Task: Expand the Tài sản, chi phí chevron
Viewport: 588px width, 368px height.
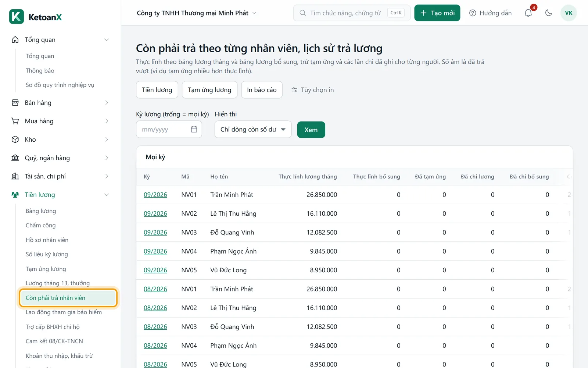Action: [x=107, y=176]
